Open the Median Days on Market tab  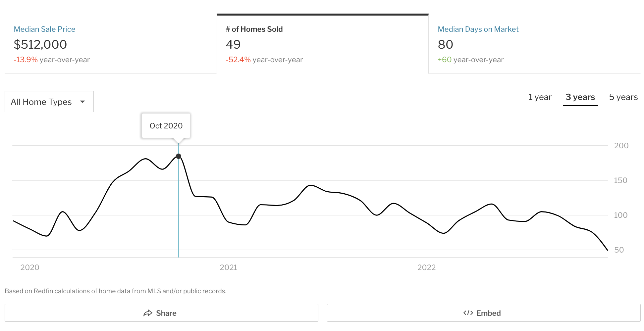[x=478, y=29]
